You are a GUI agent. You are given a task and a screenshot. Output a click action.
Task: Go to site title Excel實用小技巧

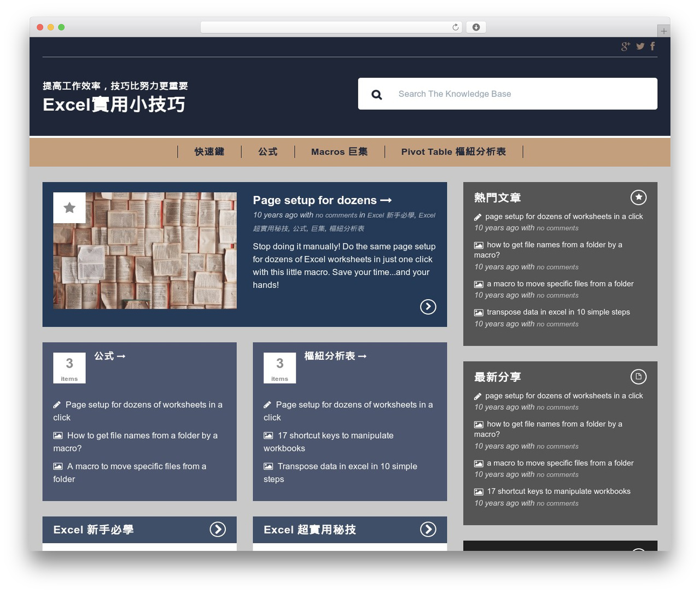click(114, 104)
